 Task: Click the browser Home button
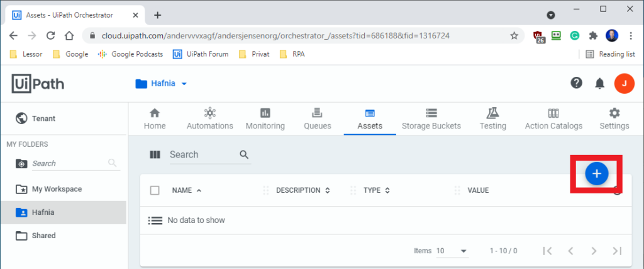pyautogui.click(x=69, y=36)
